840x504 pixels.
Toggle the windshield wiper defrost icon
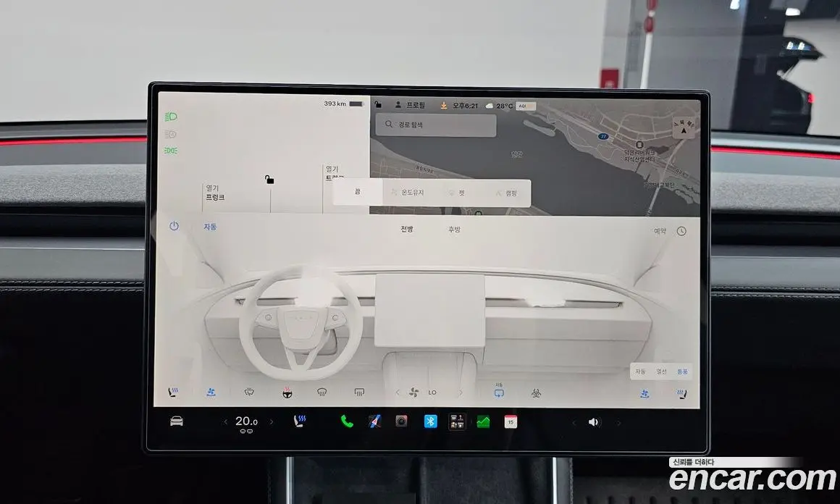pyautogui.click(x=249, y=392)
